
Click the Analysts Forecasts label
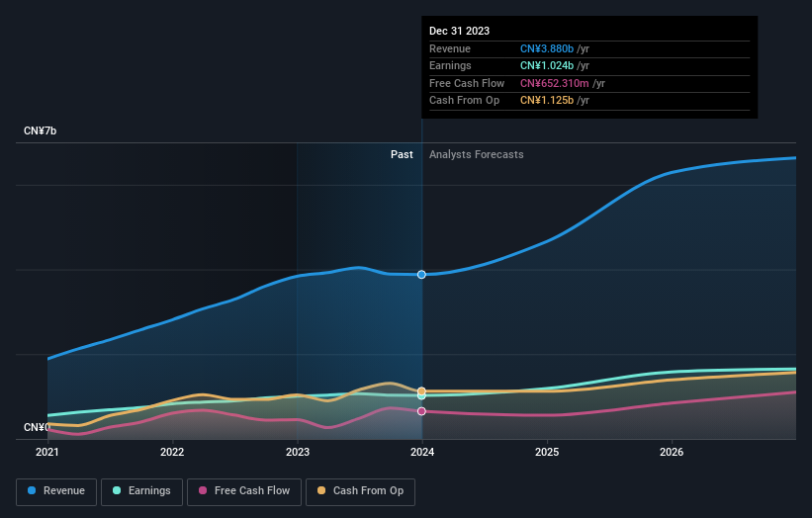pos(476,154)
